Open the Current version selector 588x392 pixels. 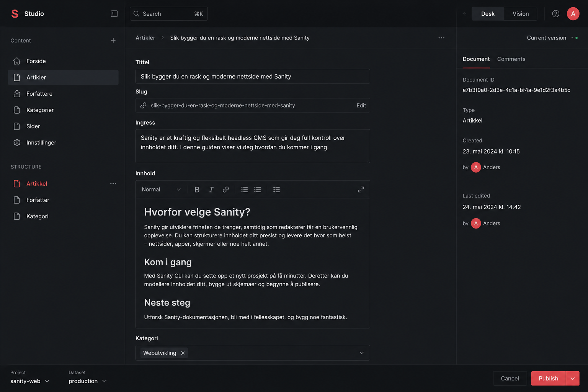point(552,38)
